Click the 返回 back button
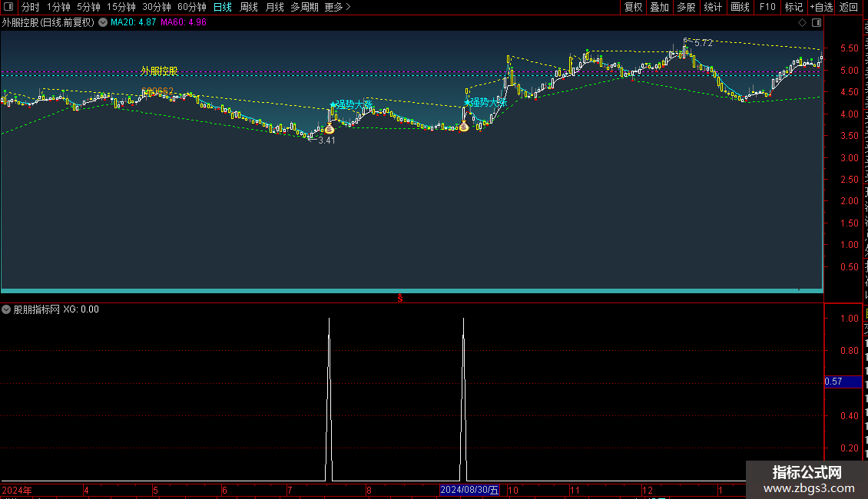 849,7
